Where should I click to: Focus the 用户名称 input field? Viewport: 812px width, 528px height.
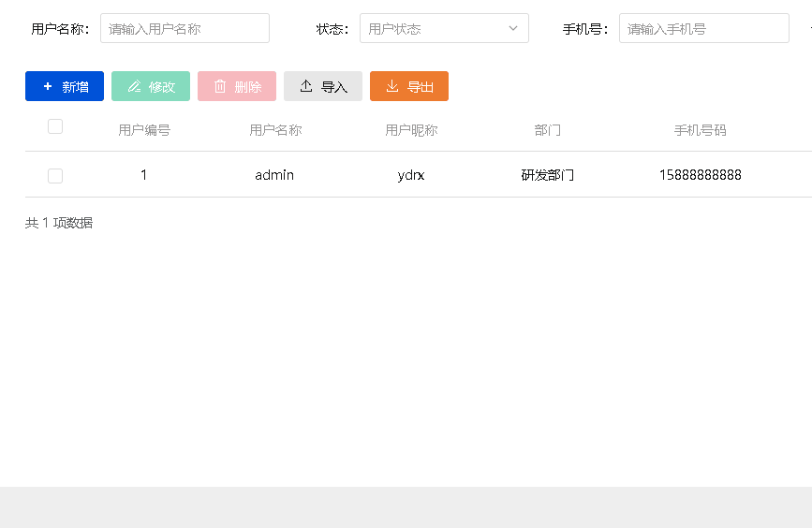click(x=185, y=28)
